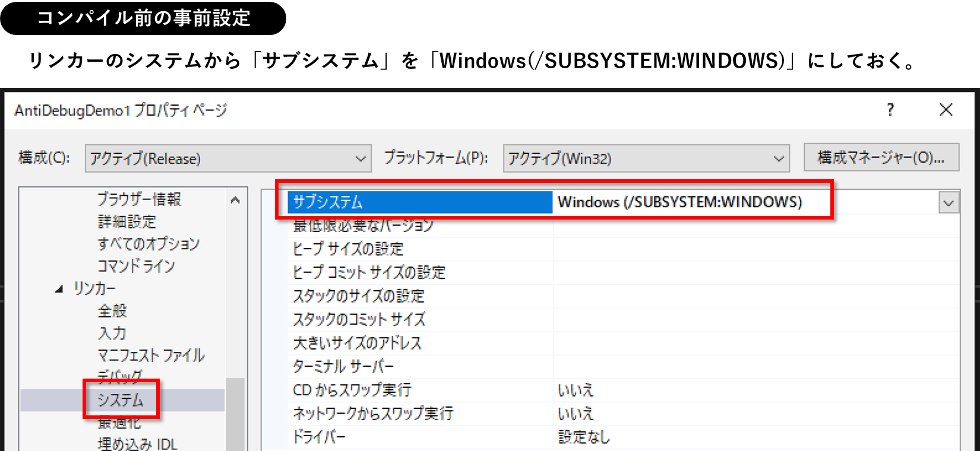This screenshot has width=980, height=451.
Task: Select すべてのオプション in the tree
Action: [148, 244]
